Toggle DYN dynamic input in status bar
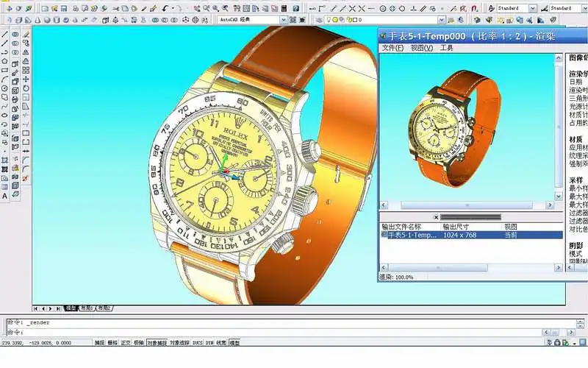The width and height of the screenshot is (588, 368). point(209,343)
